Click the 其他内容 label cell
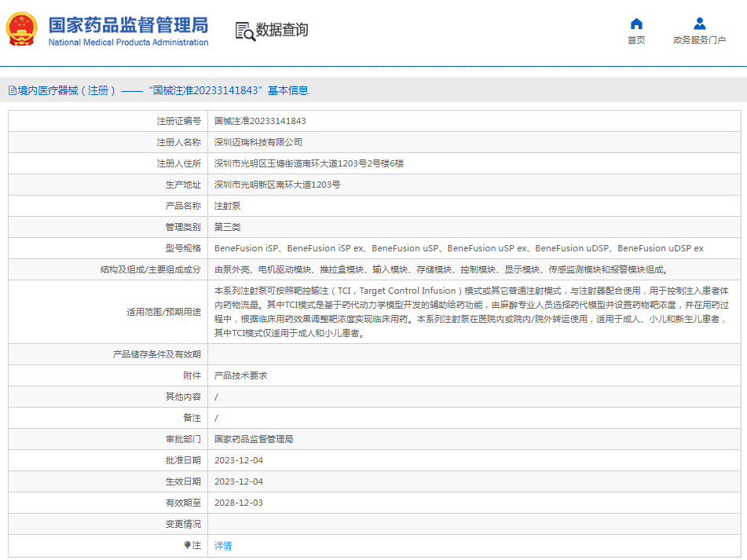Image resolution: width=747 pixels, height=560 pixels. [x=108, y=397]
